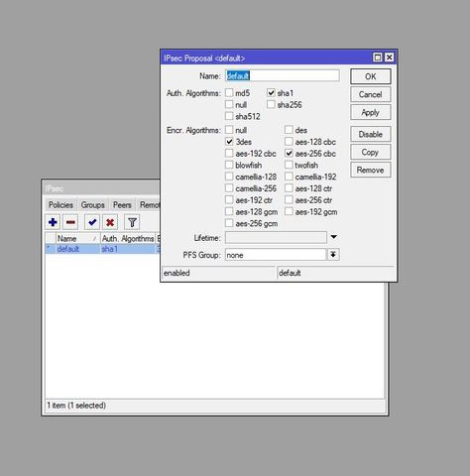Sort by Name column header
The width and height of the screenshot is (470, 476).
pos(78,238)
